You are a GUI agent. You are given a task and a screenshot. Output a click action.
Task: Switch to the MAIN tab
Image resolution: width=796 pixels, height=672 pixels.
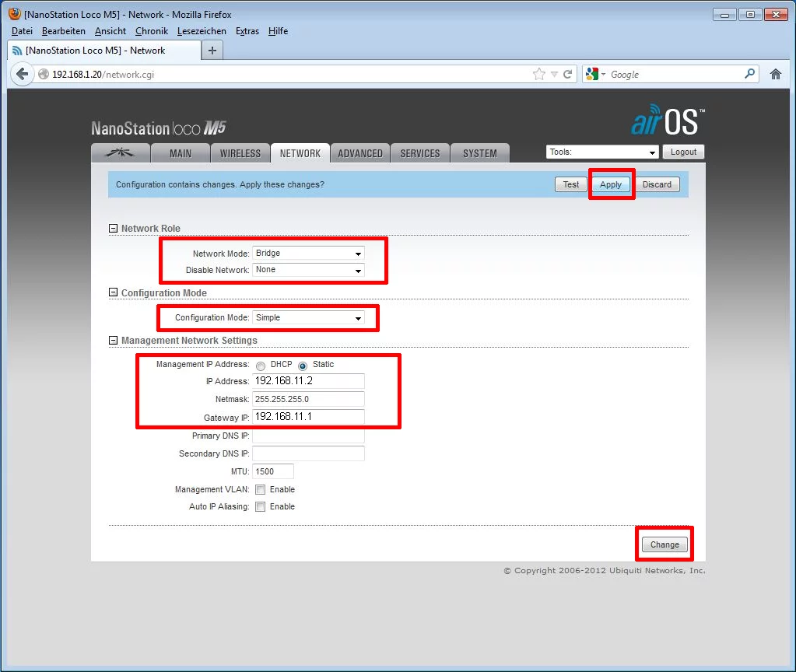coord(181,153)
